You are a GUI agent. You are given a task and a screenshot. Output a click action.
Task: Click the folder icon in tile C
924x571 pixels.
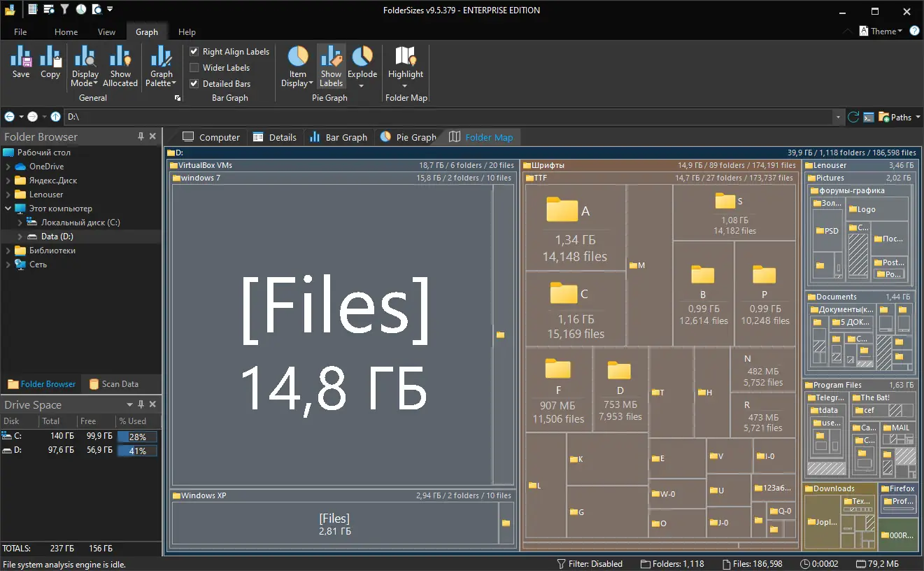point(563,294)
